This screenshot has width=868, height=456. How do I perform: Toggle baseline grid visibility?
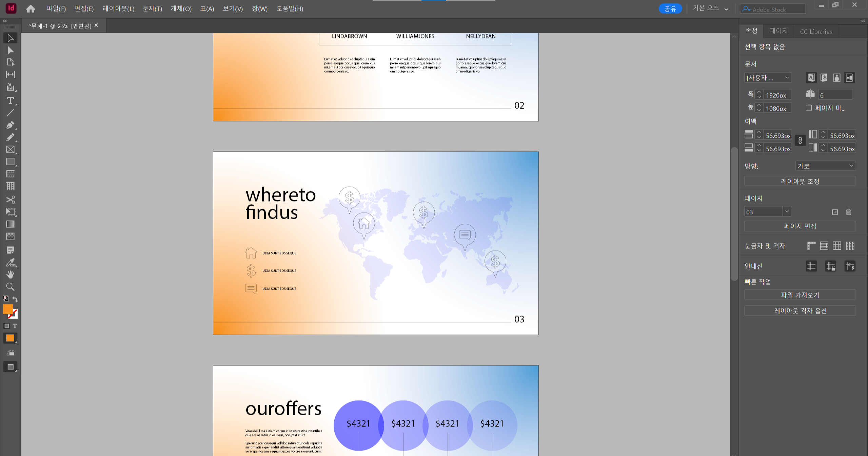pyautogui.click(x=824, y=246)
